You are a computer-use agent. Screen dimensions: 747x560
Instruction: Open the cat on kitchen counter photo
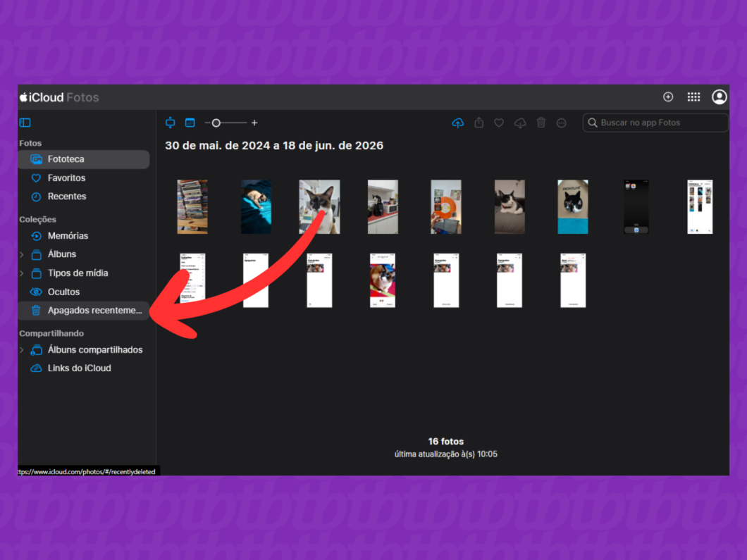(383, 206)
